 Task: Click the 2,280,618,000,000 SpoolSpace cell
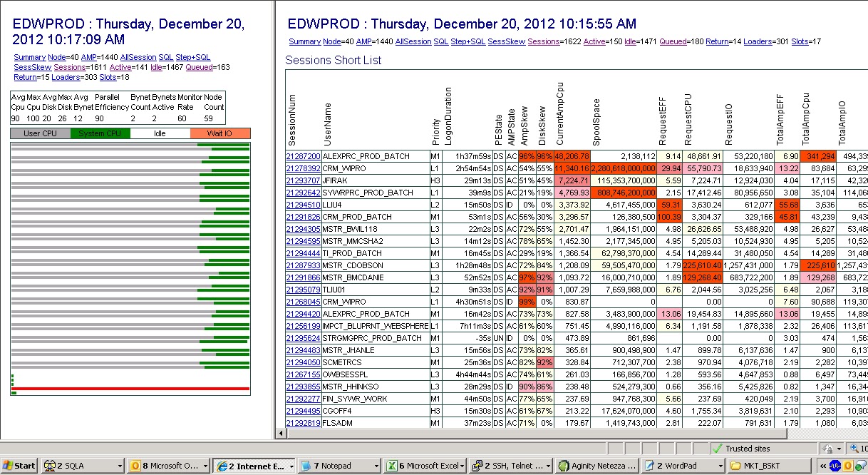pos(624,168)
